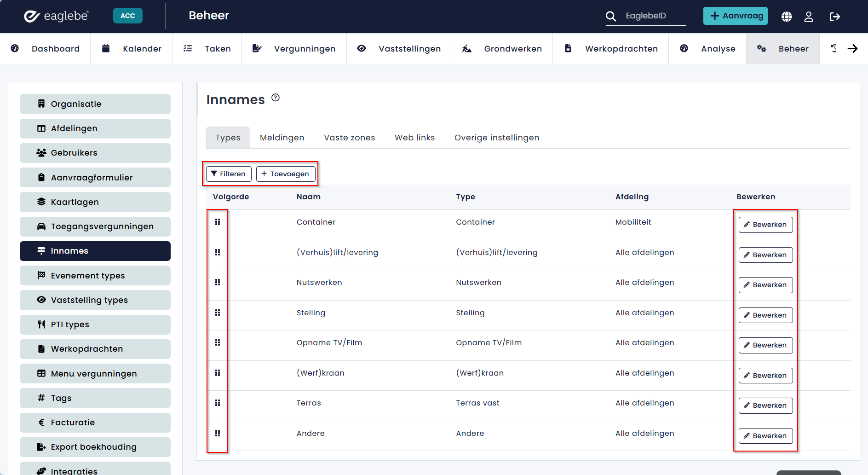Viewport: 868px width, 475px height.
Task: Open Aanvraagformulier in the sidebar
Action: pos(95,178)
